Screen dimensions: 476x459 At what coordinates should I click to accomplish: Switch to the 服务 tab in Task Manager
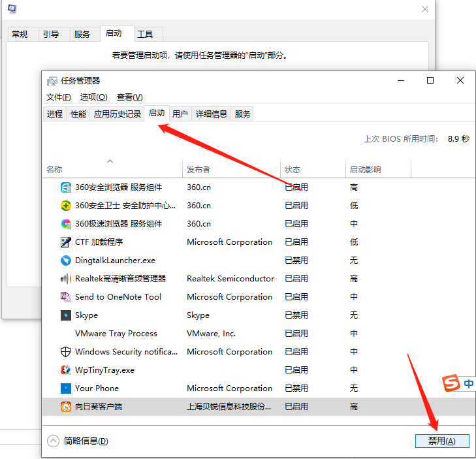pyautogui.click(x=242, y=114)
